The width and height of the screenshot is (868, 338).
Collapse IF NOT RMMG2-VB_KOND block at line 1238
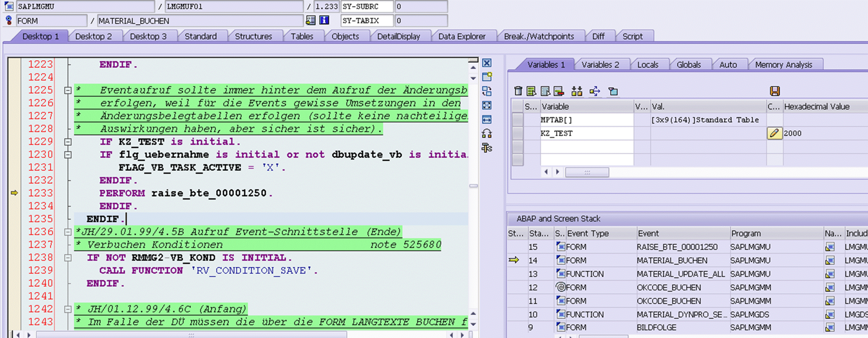coord(68,258)
